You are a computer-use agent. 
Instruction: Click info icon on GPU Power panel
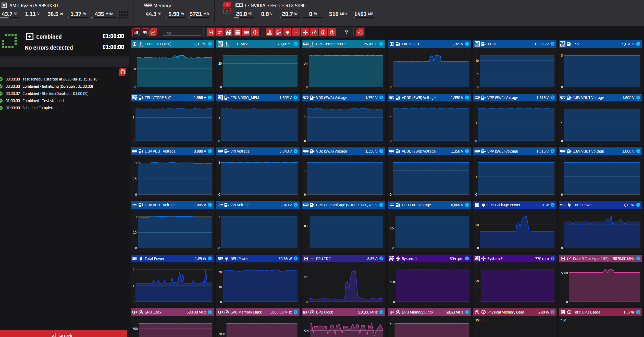tap(296, 259)
